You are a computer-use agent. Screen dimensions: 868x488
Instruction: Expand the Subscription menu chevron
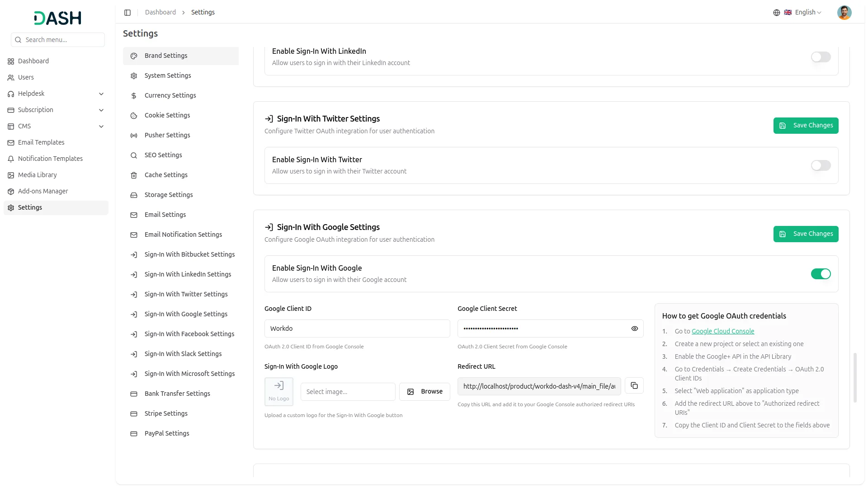pos(101,110)
